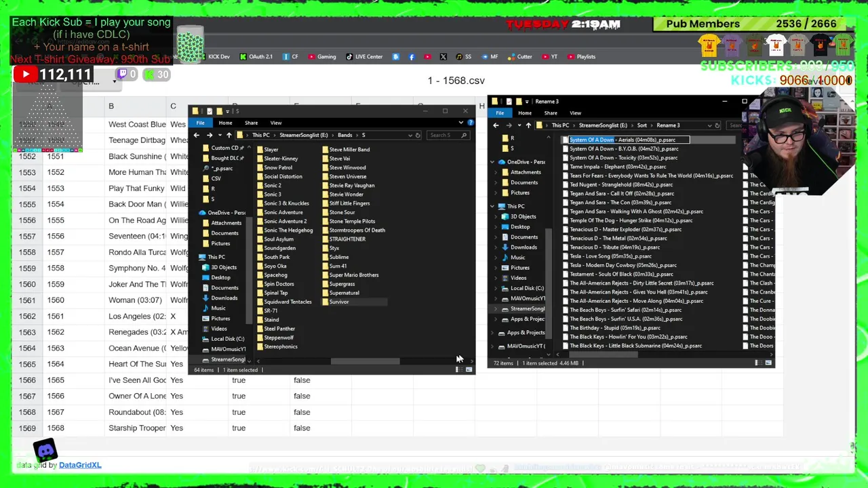Switch S folder window to large icons view
This screenshot has height=488, width=868.
[469, 369]
